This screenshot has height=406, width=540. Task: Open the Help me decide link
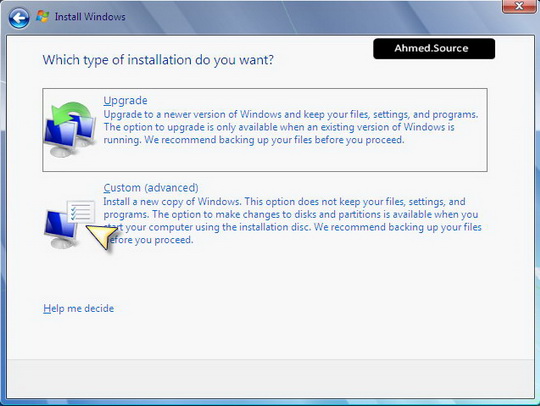(79, 308)
